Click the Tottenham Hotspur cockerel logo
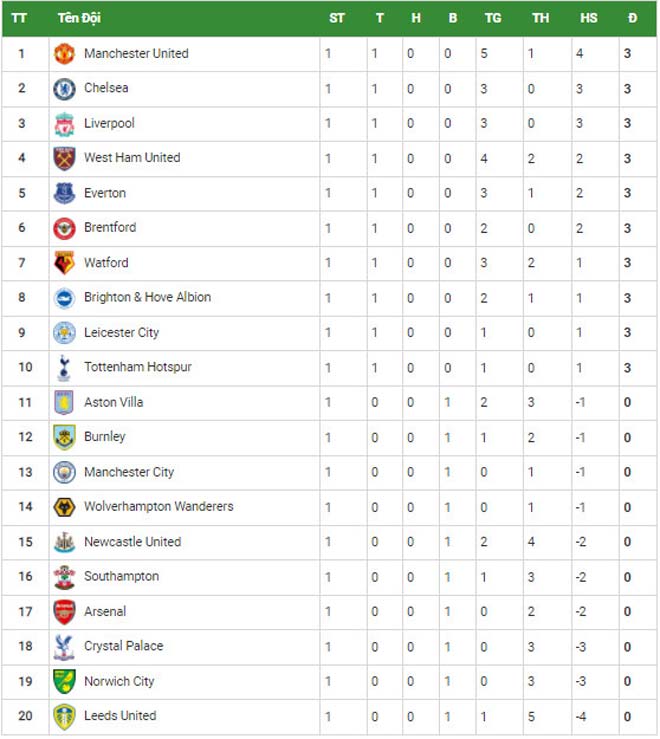660x739 pixels. tap(64, 368)
